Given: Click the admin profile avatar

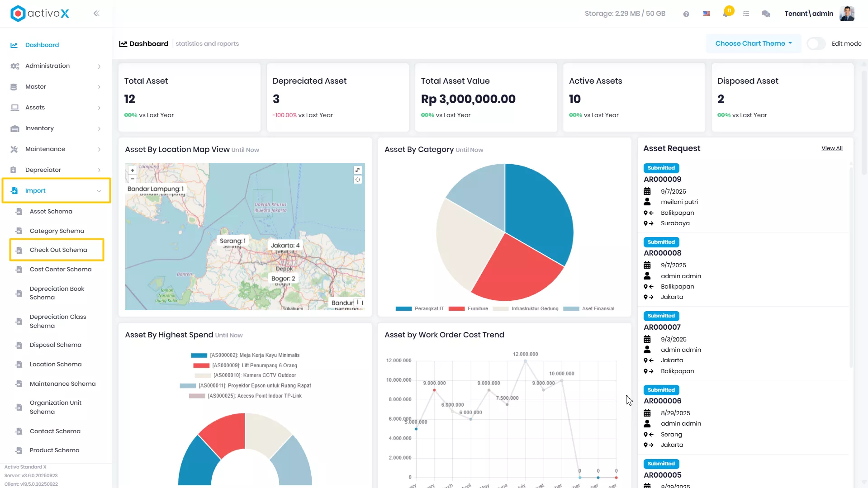Looking at the screenshot, I should 847,14.
